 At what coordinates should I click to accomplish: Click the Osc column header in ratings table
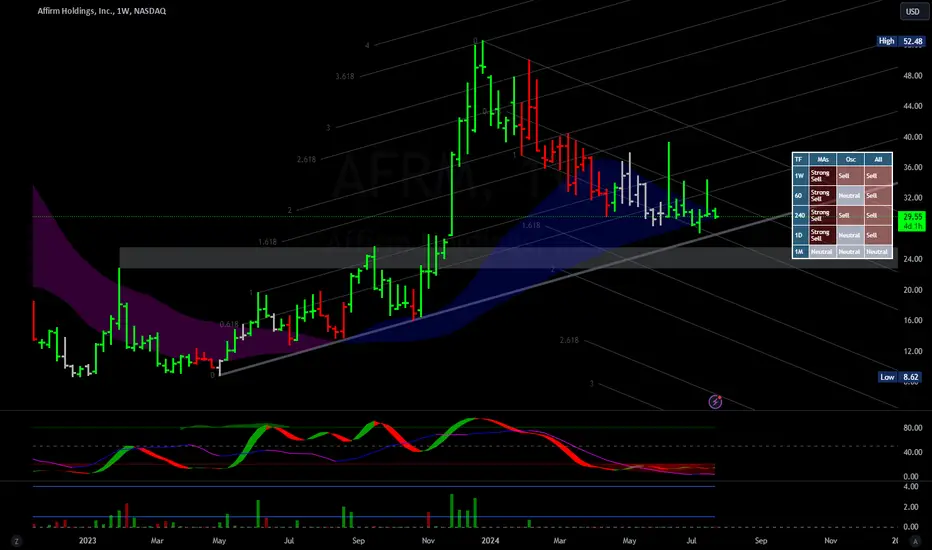coord(851,159)
